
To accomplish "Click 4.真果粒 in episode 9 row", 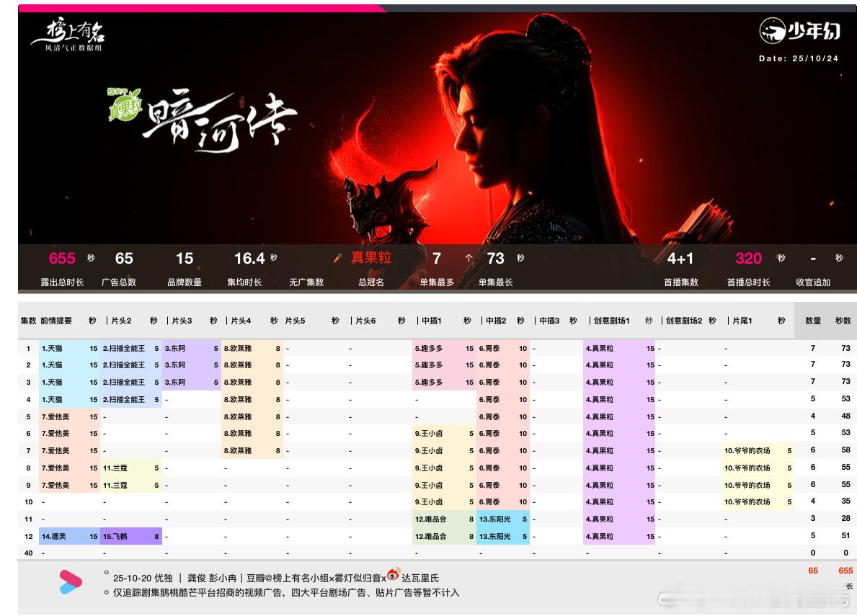I will pos(600,485).
